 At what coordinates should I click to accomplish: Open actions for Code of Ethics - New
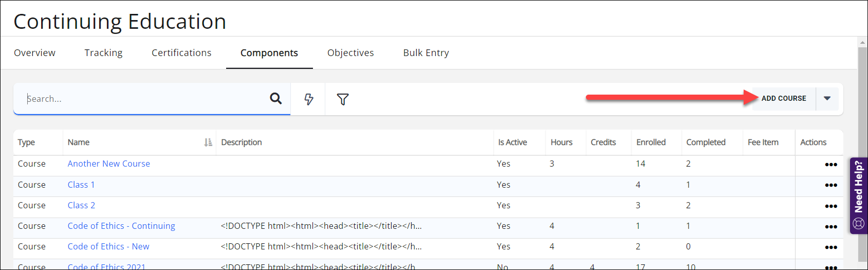pyautogui.click(x=830, y=247)
